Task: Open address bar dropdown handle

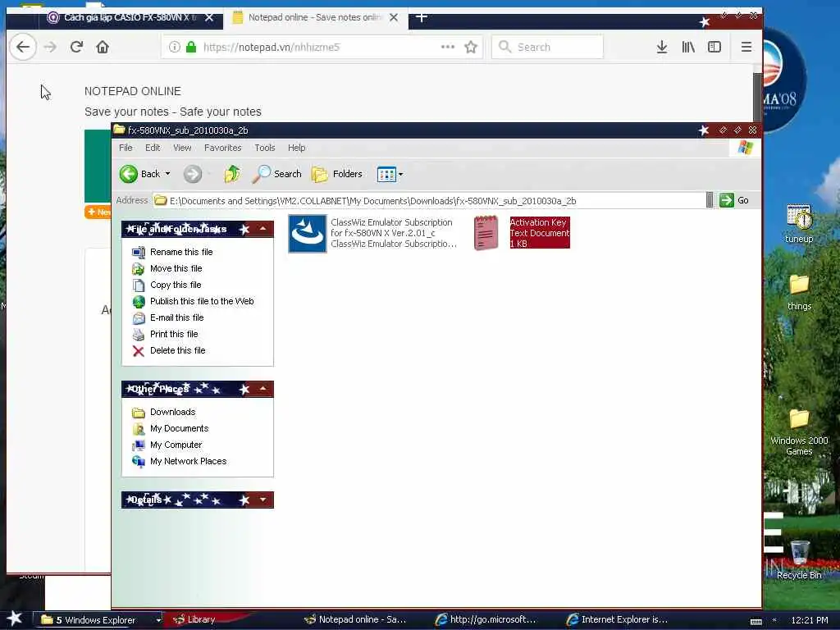Action: click(x=710, y=200)
